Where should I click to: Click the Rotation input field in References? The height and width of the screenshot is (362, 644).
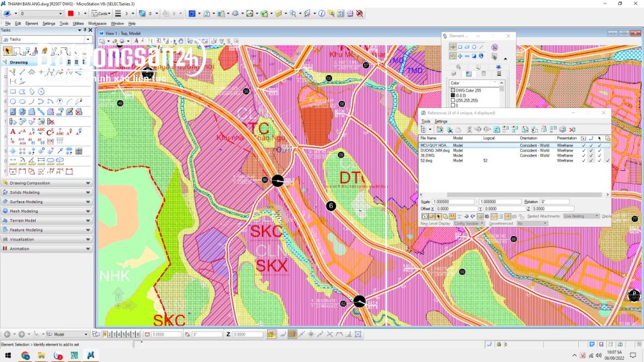tap(555, 202)
